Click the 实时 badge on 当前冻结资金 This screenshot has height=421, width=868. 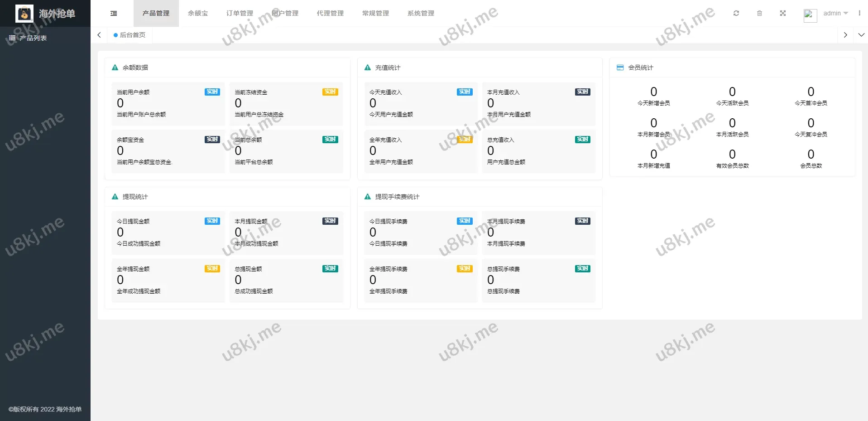330,92
